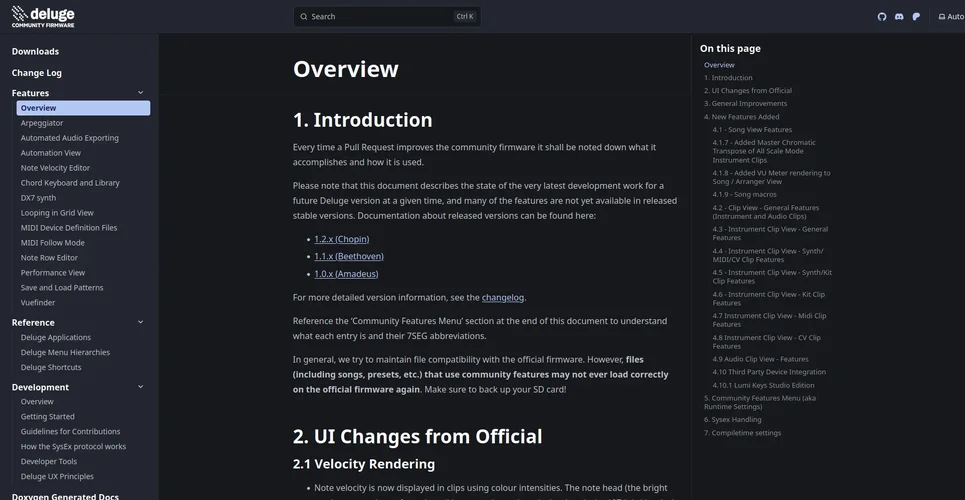Open the Downloads page
The width and height of the screenshot is (965, 500).
point(35,51)
